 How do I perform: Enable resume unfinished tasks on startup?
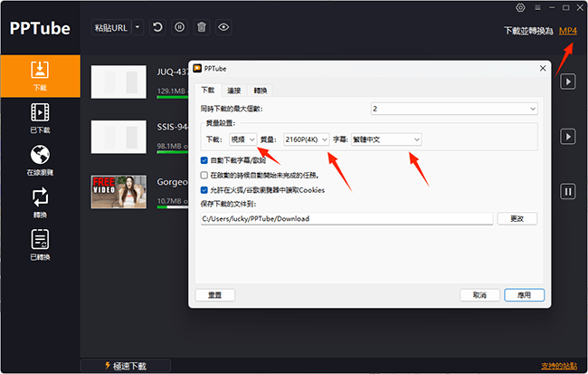(204, 175)
